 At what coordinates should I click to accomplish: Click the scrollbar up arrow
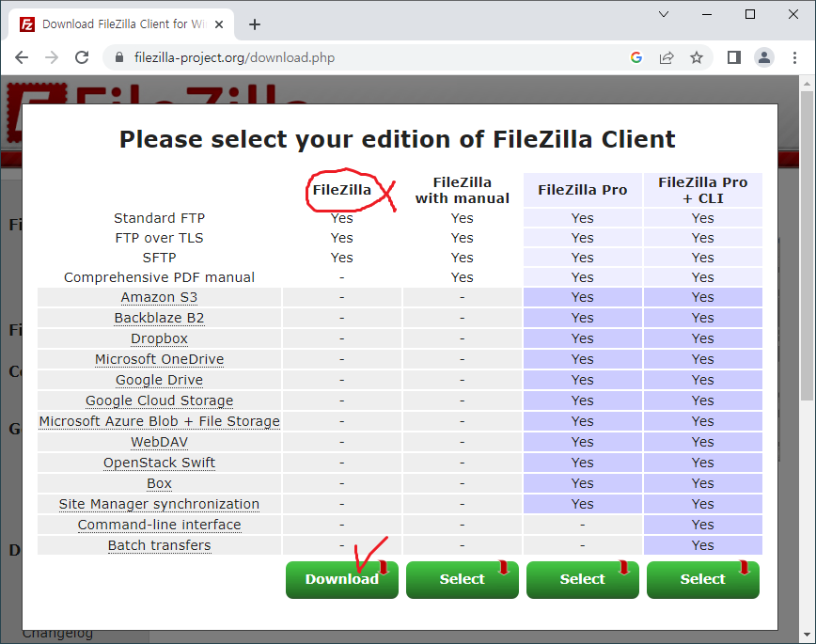[808, 84]
